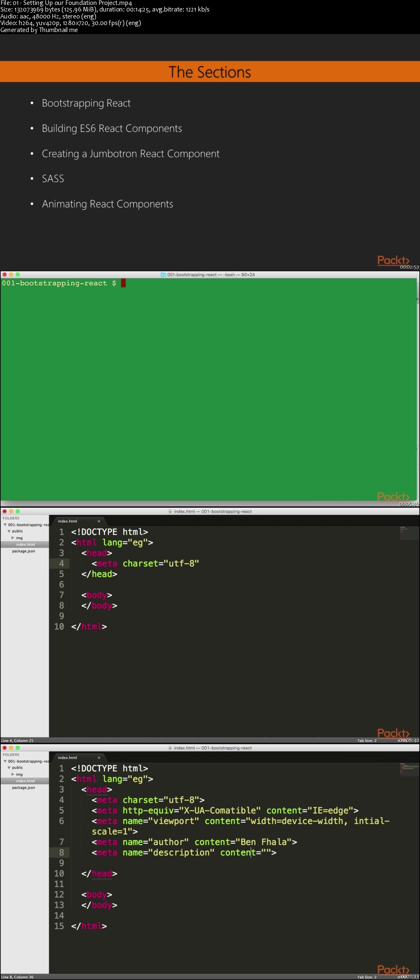This screenshot has height=980, width=420.
Task: Select the img folder row in the 15-line editor sidebar
Action: point(25,774)
